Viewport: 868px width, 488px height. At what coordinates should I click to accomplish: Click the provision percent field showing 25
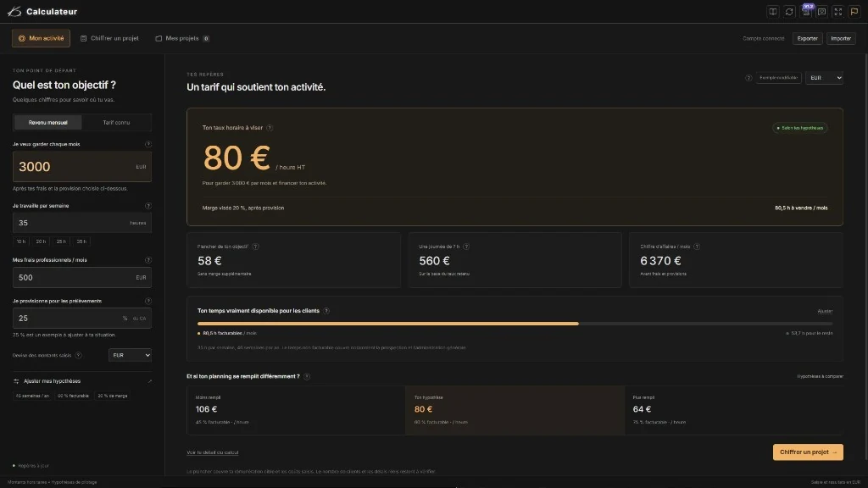pos(82,319)
